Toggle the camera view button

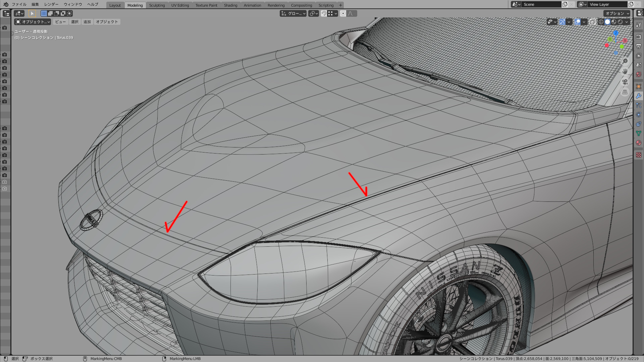click(x=625, y=82)
